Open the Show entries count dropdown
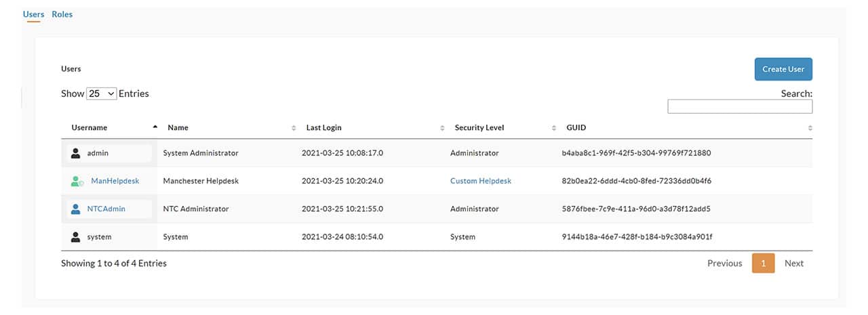Screen dimensions: 868x315 pos(102,93)
